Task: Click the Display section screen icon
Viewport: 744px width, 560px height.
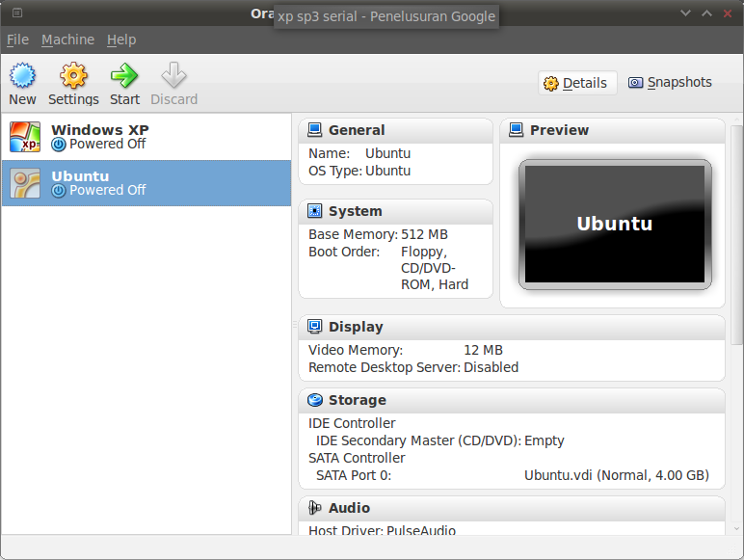Action: pos(314,327)
